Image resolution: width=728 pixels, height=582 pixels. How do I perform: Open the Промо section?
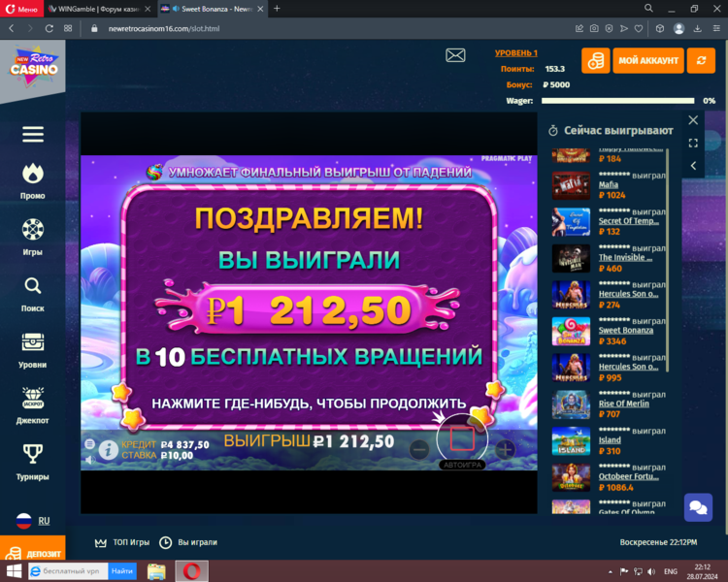(32, 181)
